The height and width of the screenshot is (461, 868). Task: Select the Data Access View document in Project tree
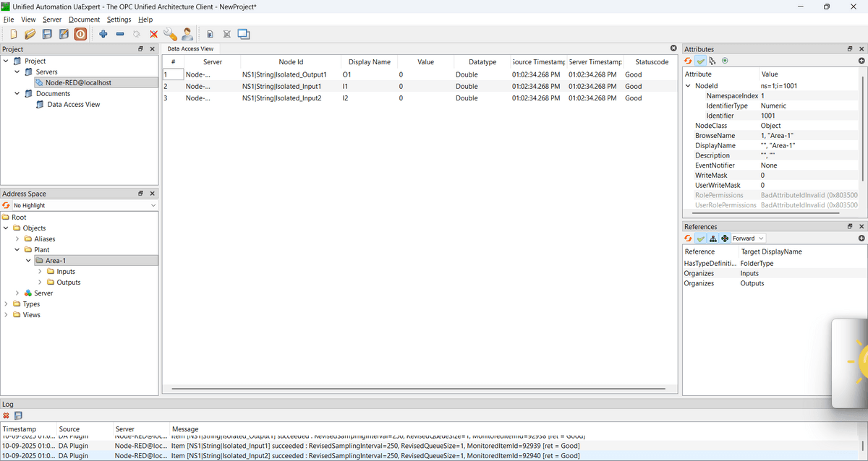73,105
